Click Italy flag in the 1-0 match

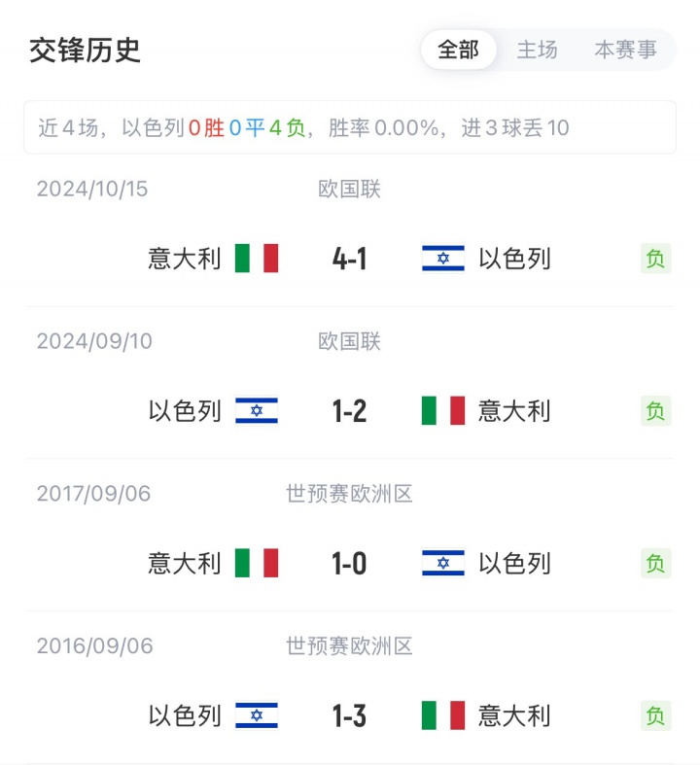click(257, 563)
